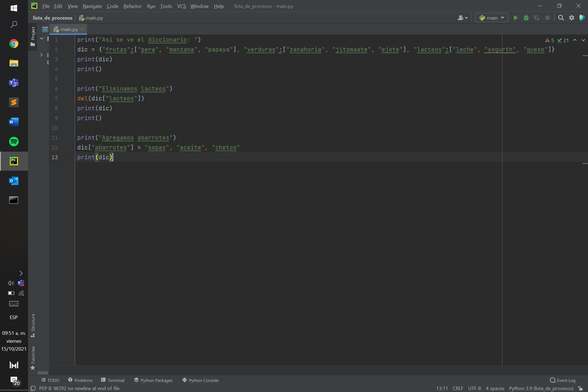This screenshot has height=392, width=588.
Task: Open the File menu
Action: pos(46,6)
